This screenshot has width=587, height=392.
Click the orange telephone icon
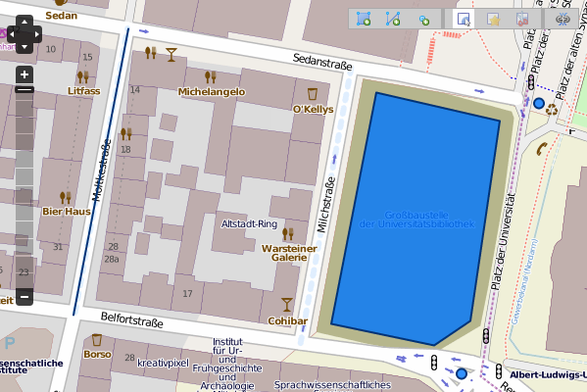(541, 149)
